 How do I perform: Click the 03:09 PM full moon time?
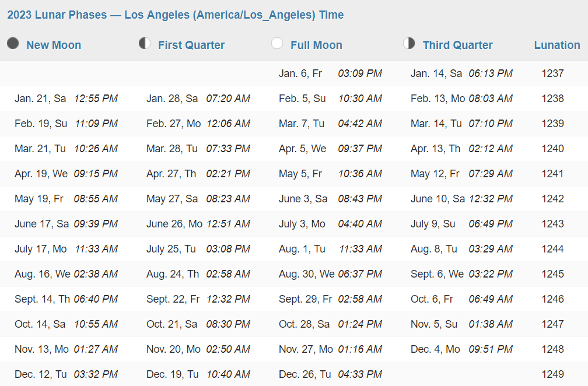(x=360, y=73)
